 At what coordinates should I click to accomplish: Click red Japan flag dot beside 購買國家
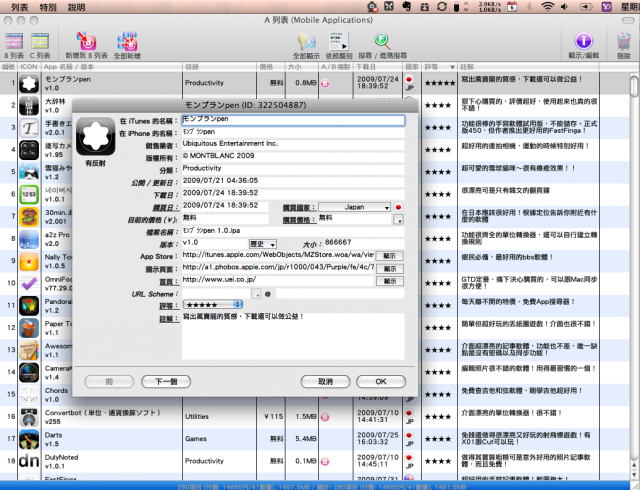tap(398, 207)
